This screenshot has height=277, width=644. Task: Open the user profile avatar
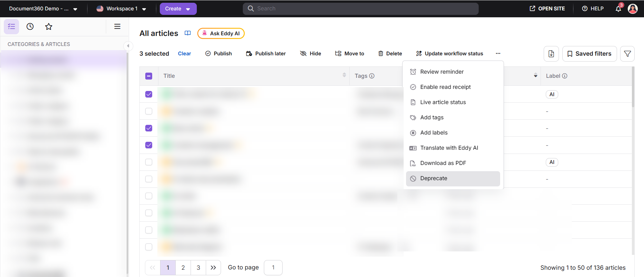pos(633,9)
